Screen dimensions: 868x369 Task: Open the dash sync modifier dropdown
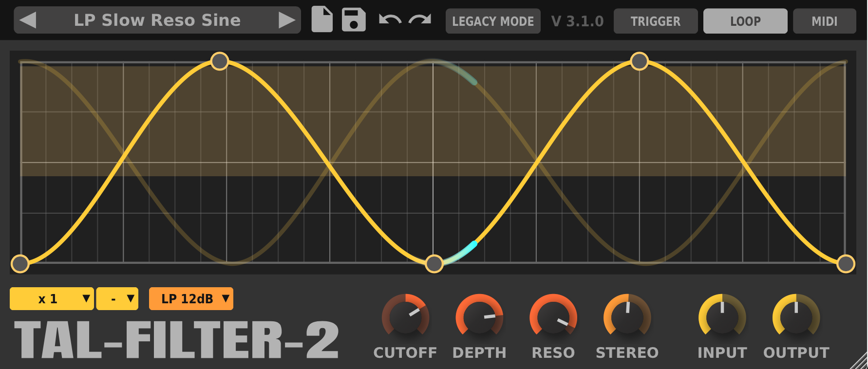(117, 298)
